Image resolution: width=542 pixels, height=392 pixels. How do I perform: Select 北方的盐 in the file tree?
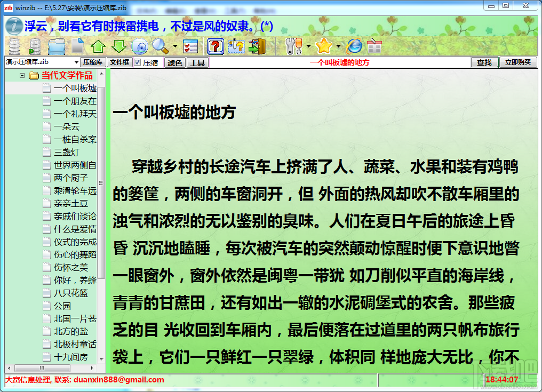click(71, 331)
